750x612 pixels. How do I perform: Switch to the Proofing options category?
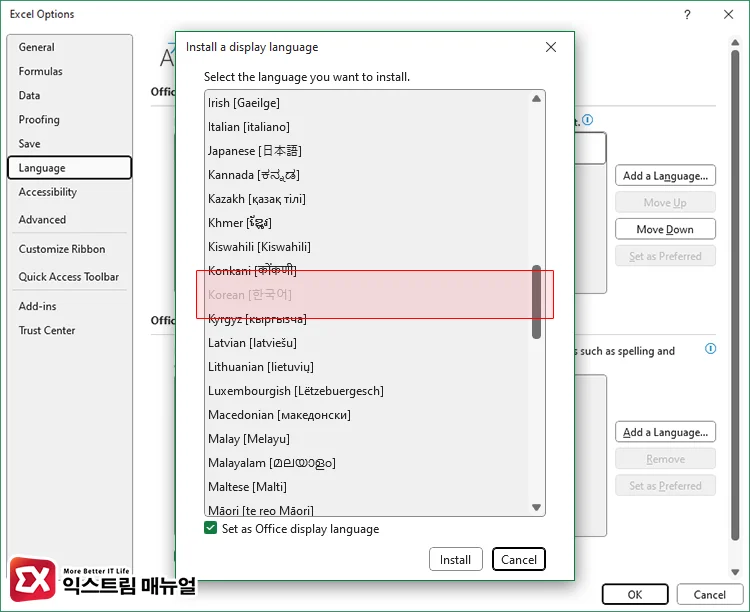(x=39, y=120)
